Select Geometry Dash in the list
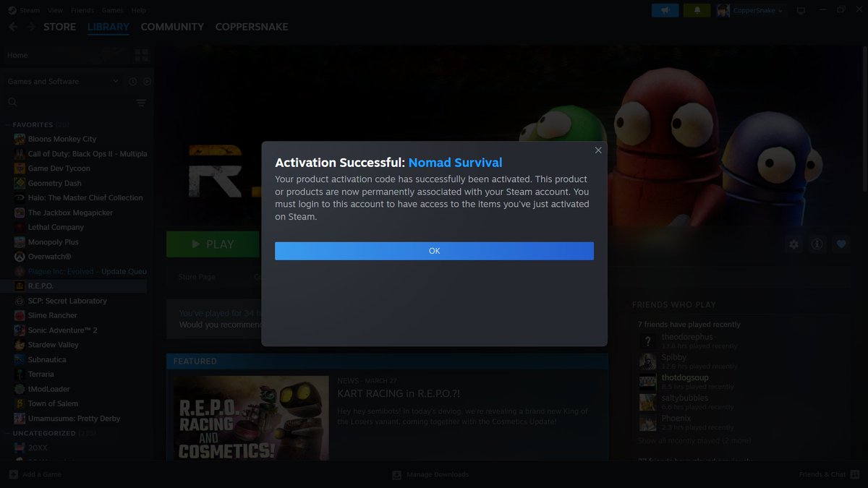This screenshot has height=488, width=868. (x=54, y=183)
